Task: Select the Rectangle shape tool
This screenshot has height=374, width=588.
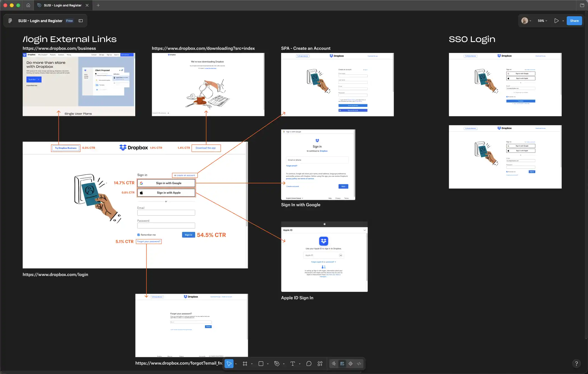Action: [x=261, y=364]
